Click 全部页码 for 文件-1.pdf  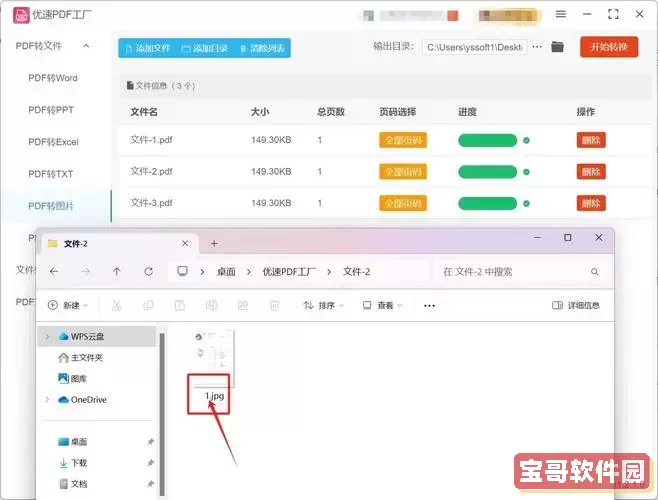click(403, 140)
